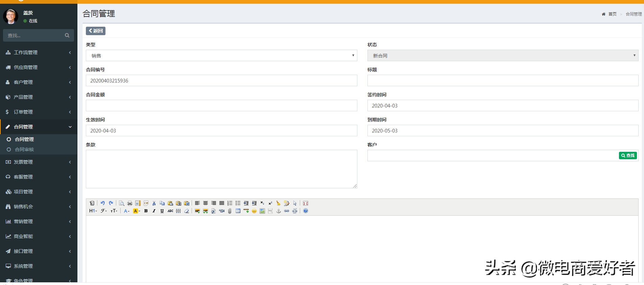644x285 pixels.
Task: Toggle editor fullscreen mode
Action: [x=306, y=203]
